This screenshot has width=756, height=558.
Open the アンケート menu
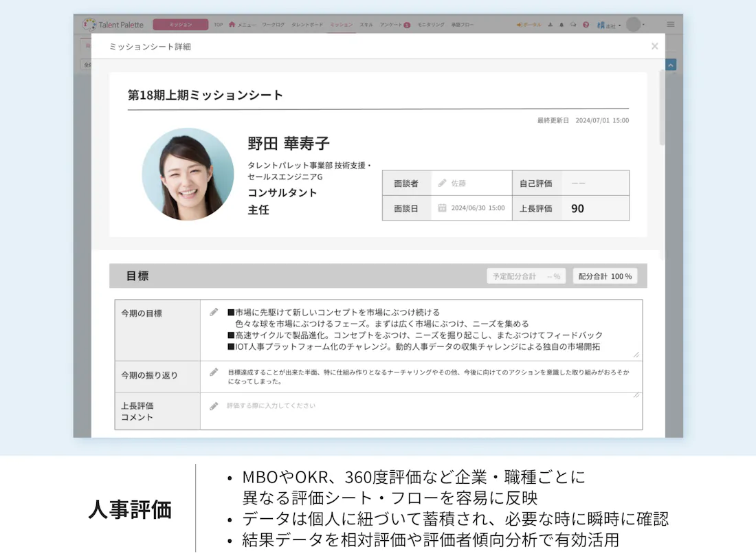pyautogui.click(x=390, y=25)
